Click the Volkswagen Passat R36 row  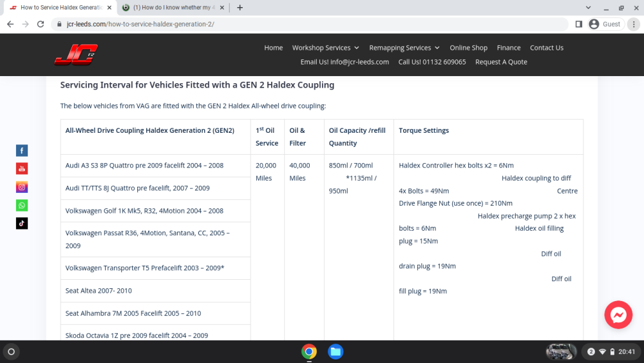156,240
